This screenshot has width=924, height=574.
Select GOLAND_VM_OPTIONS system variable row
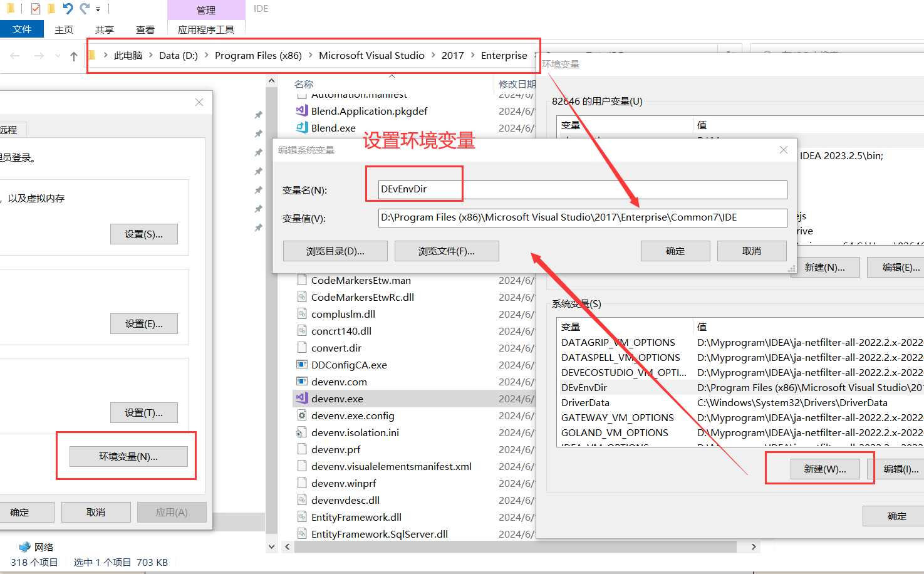(741, 432)
